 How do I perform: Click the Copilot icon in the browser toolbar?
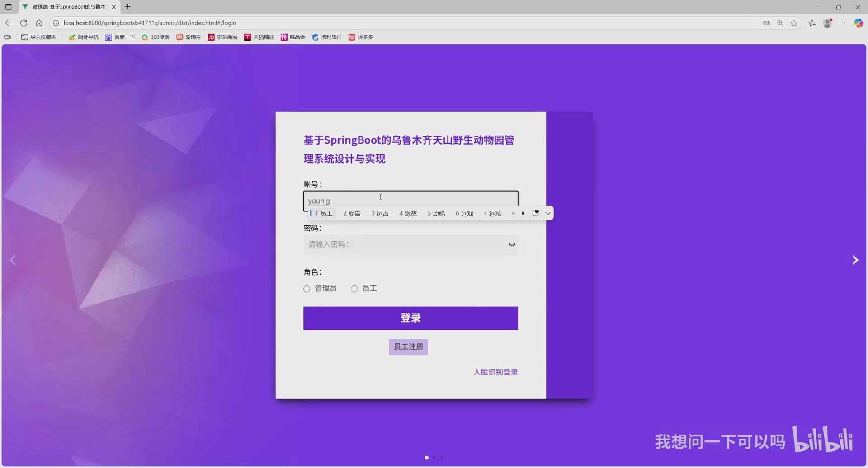[x=859, y=23]
